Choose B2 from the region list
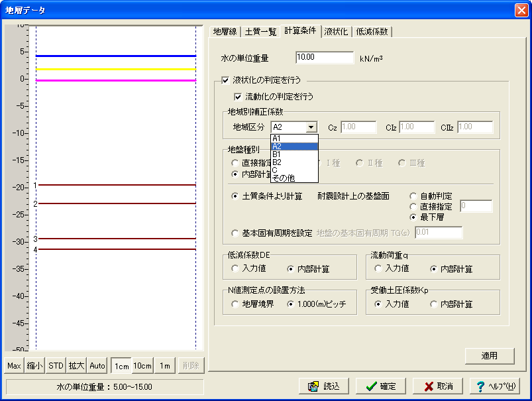 point(294,162)
